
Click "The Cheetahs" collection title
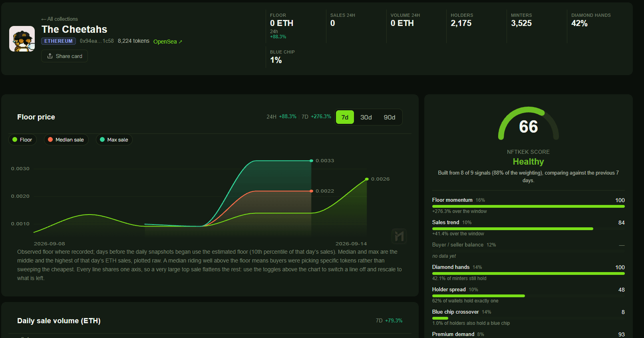[x=74, y=29]
